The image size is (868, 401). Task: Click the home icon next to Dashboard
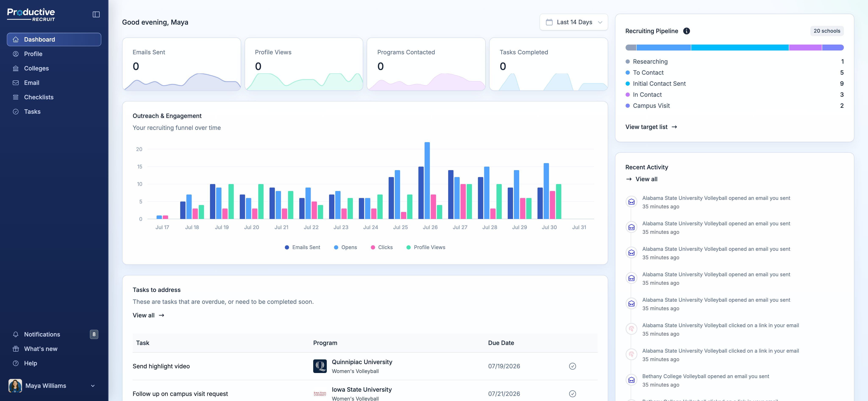pyautogui.click(x=15, y=39)
